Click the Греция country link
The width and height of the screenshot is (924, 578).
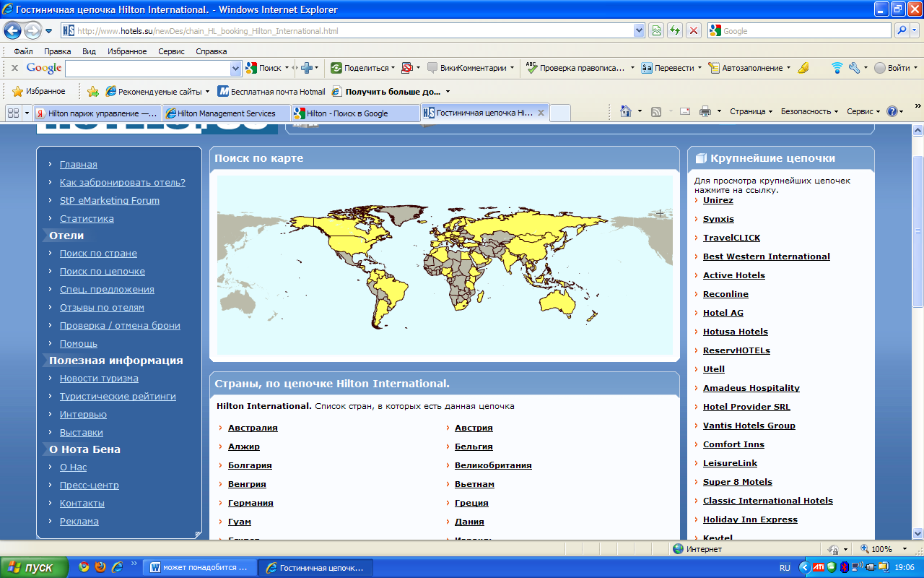click(x=471, y=503)
